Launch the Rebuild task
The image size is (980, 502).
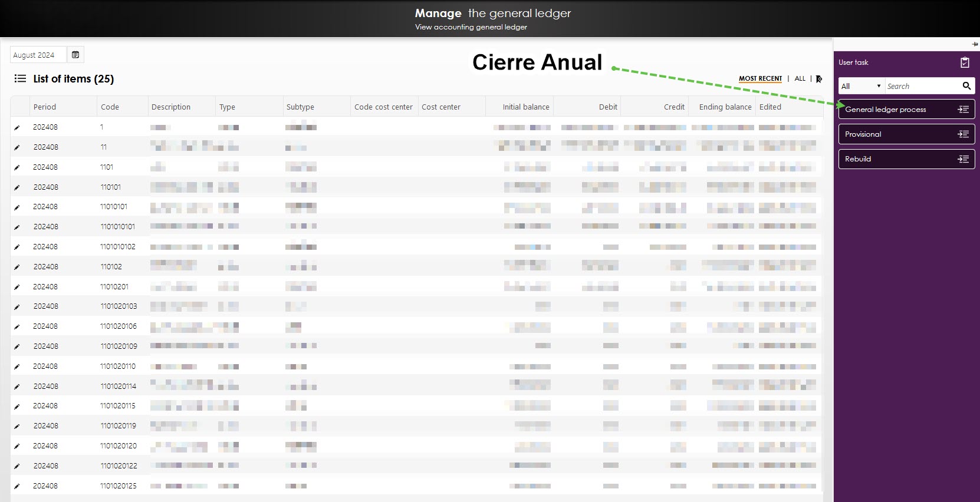(x=906, y=158)
